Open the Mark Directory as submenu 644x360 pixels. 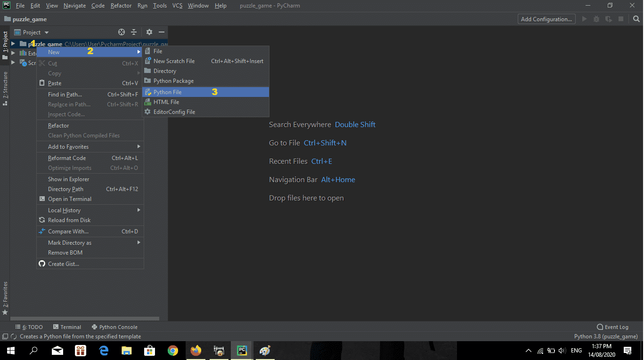pyautogui.click(x=71, y=242)
